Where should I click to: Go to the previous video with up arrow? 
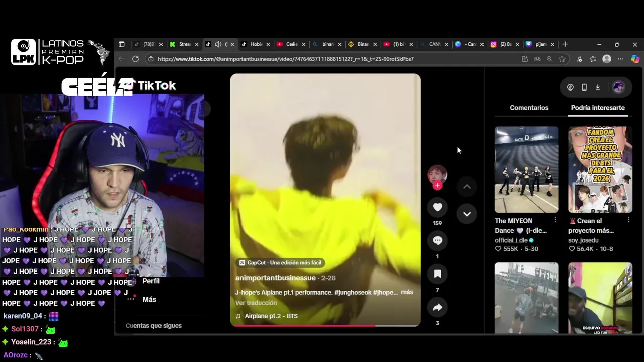pos(467,187)
